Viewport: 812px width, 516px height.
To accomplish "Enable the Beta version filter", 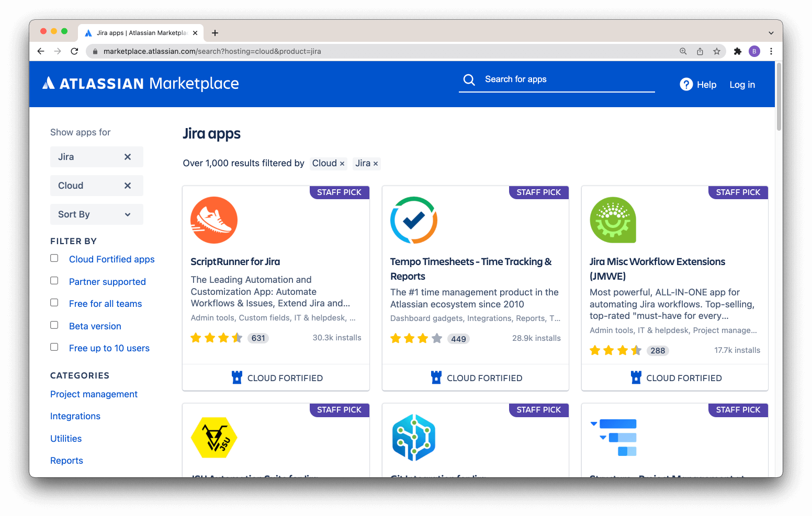I will point(54,325).
